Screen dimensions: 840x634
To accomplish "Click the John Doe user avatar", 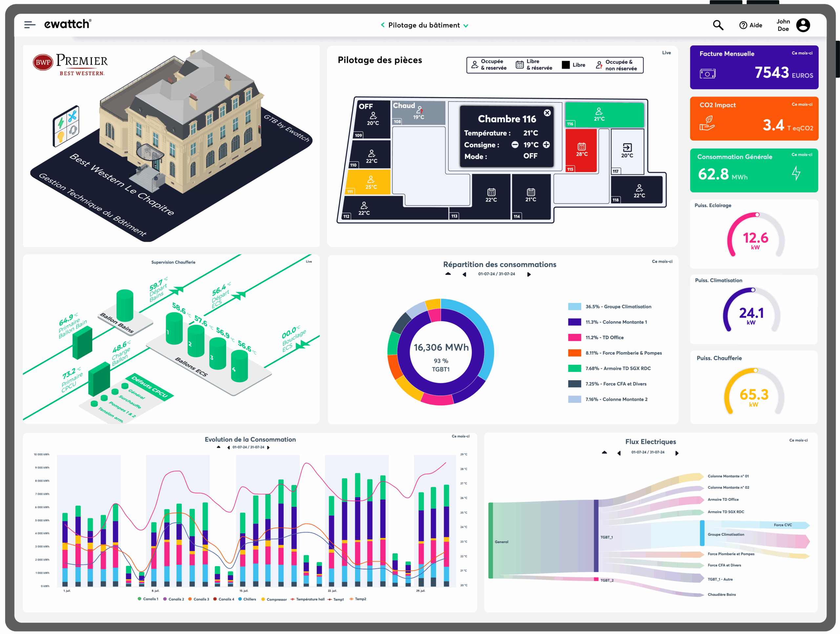I will click(803, 25).
